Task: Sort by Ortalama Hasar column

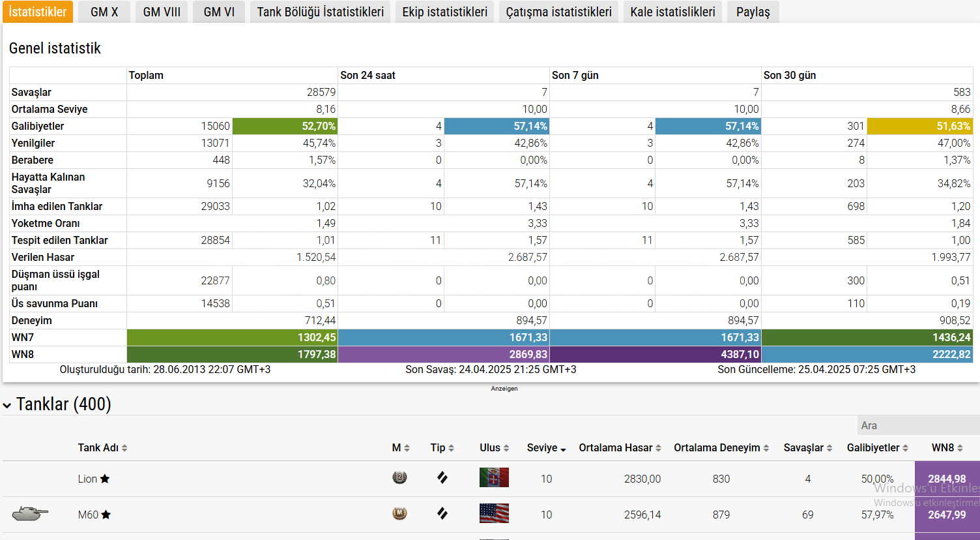Action: [620, 448]
